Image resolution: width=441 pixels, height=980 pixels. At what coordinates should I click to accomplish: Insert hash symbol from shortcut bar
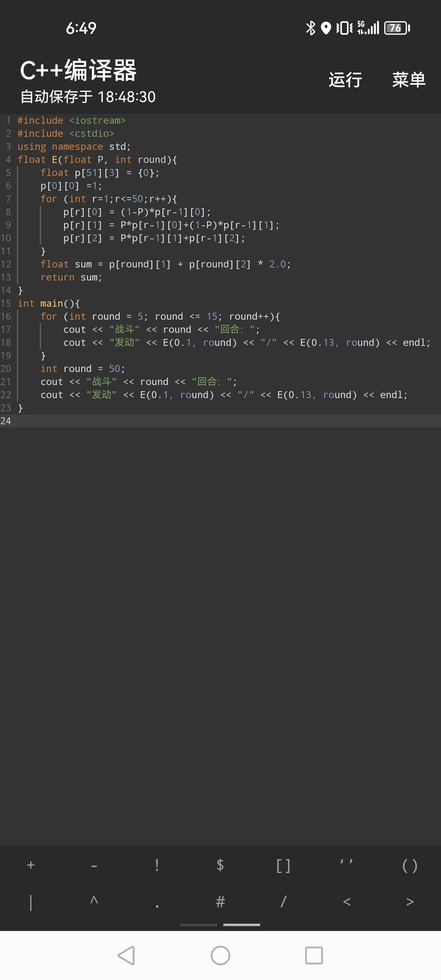220,902
